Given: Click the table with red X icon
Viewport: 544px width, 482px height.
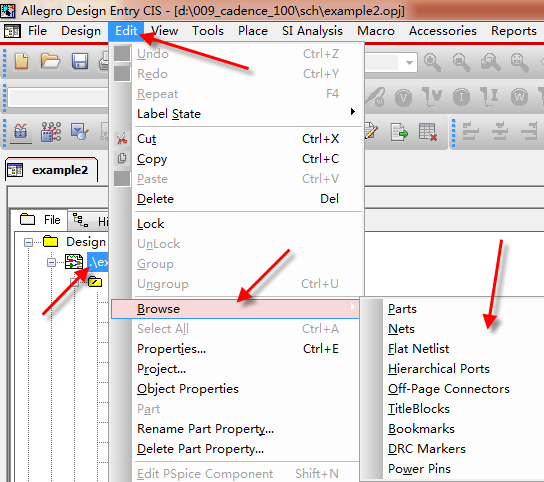Looking at the screenshot, I should tap(428, 132).
